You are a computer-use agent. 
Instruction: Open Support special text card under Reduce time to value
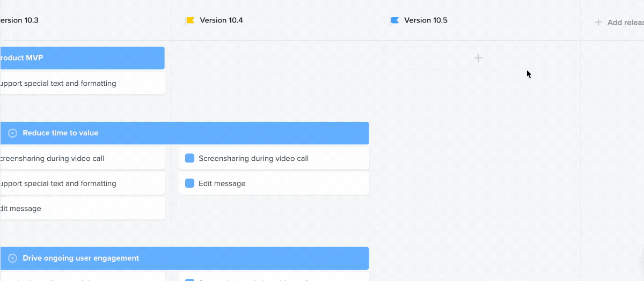click(x=82, y=183)
